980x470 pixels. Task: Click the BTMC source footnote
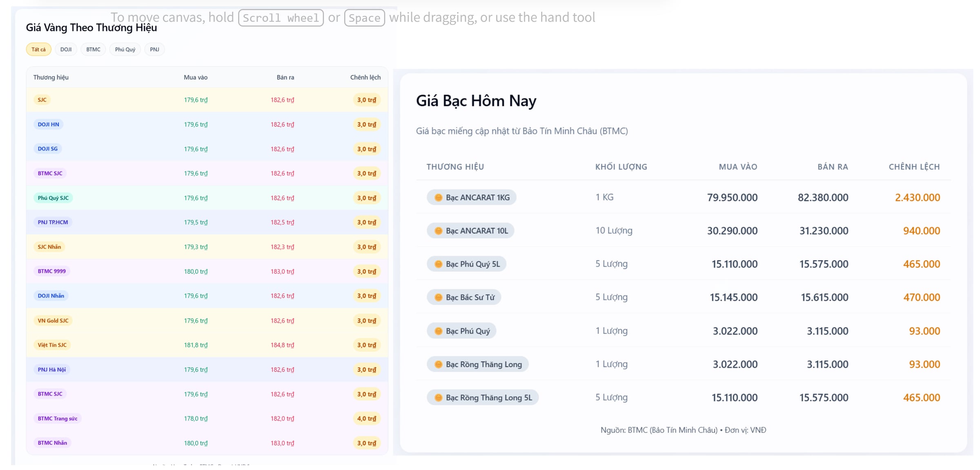click(683, 430)
